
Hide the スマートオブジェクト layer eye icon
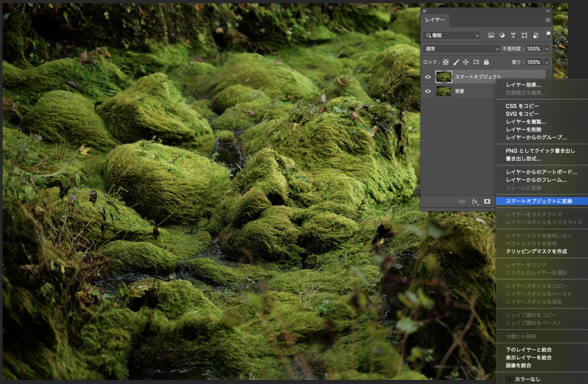point(428,77)
